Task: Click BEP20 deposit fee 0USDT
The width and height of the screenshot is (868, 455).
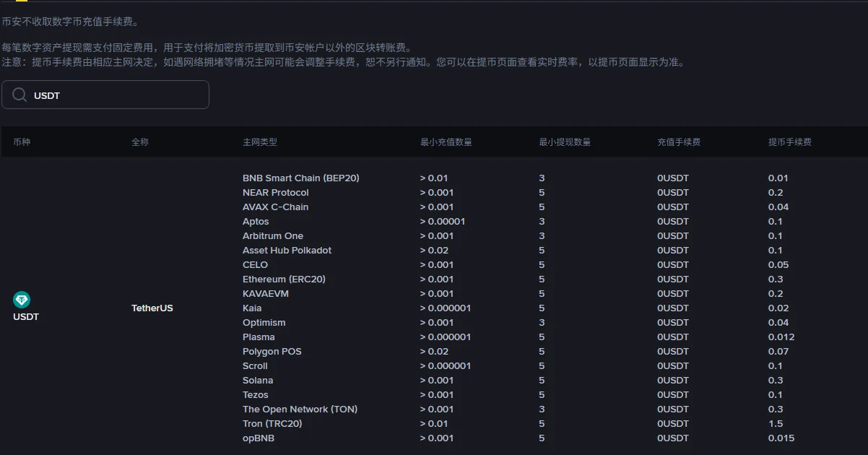Action: click(673, 178)
